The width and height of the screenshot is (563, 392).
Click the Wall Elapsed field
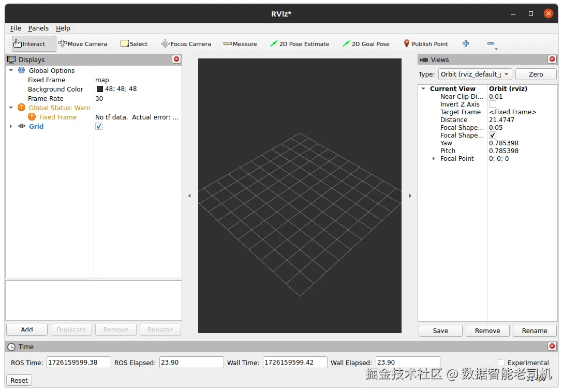[408, 362]
